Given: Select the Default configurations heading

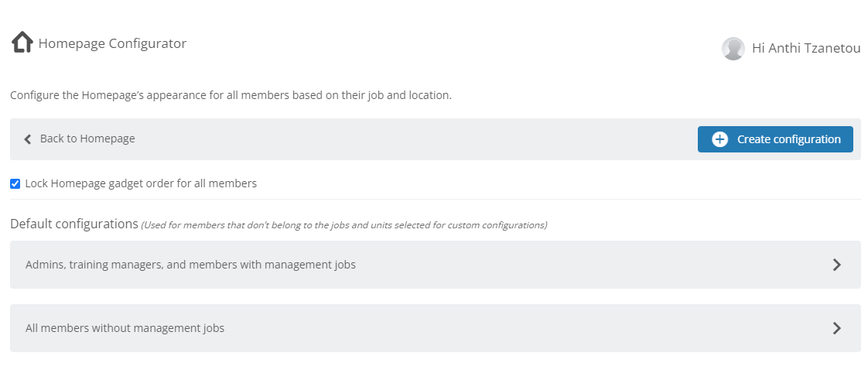Looking at the screenshot, I should (x=74, y=224).
